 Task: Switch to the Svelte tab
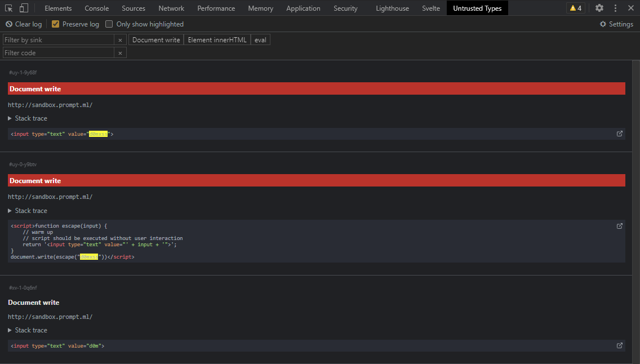[x=431, y=8]
